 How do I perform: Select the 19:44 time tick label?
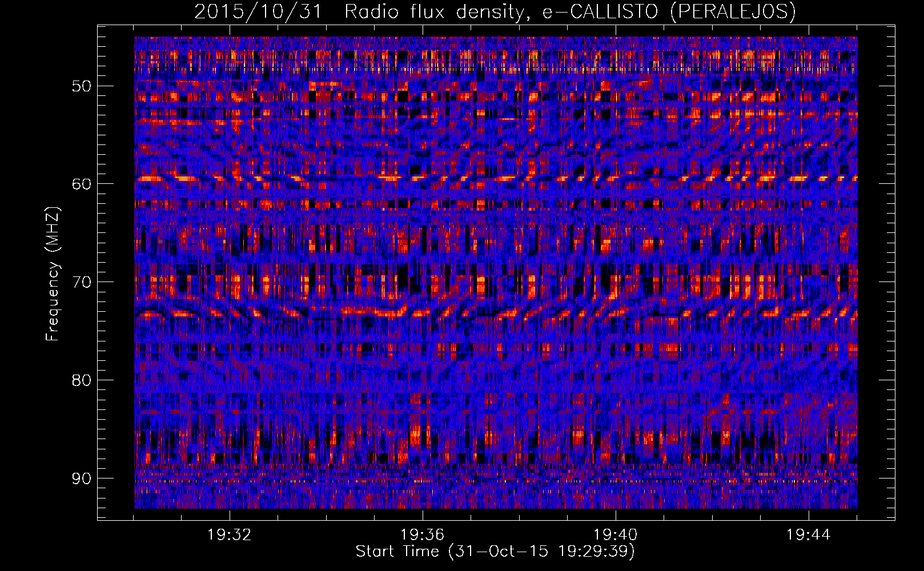point(809,535)
